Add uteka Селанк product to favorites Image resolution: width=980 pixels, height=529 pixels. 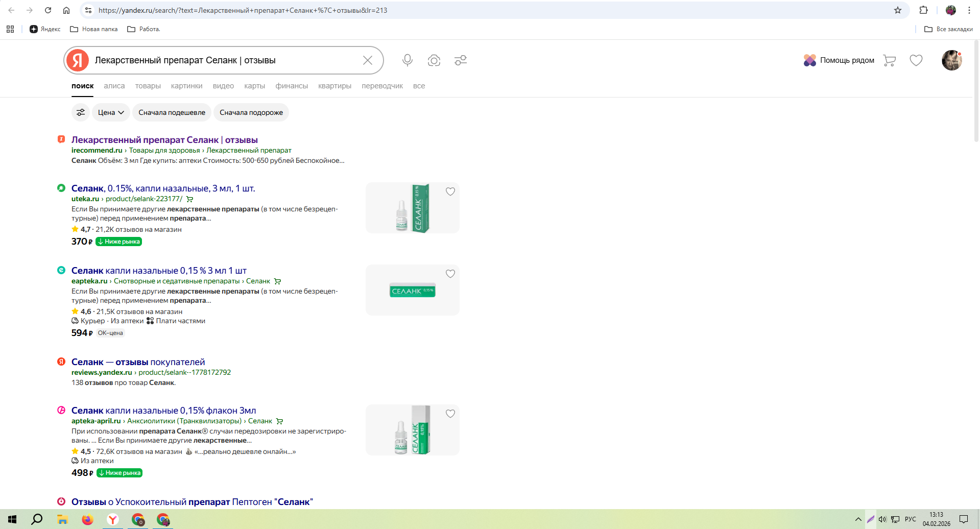coord(450,191)
